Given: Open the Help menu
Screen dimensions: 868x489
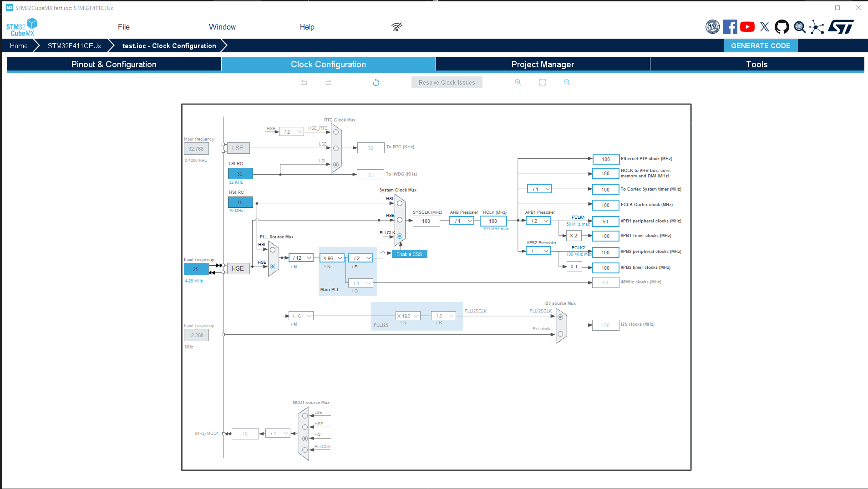Looking at the screenshot, I should 307,27.
